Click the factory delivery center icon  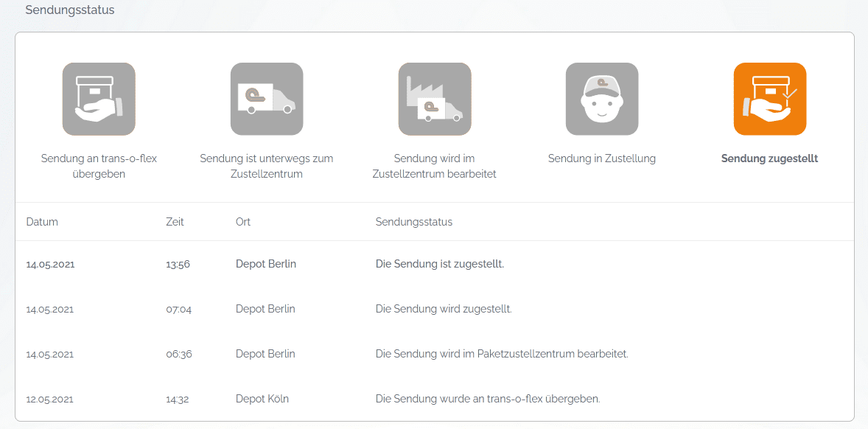click(x=434, y=99)
